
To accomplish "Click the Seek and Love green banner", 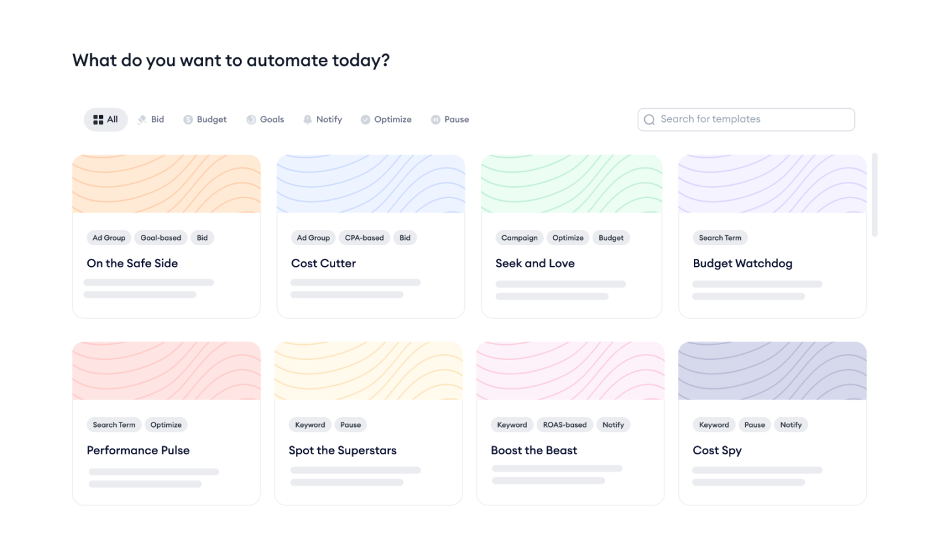I will (571, 183).
